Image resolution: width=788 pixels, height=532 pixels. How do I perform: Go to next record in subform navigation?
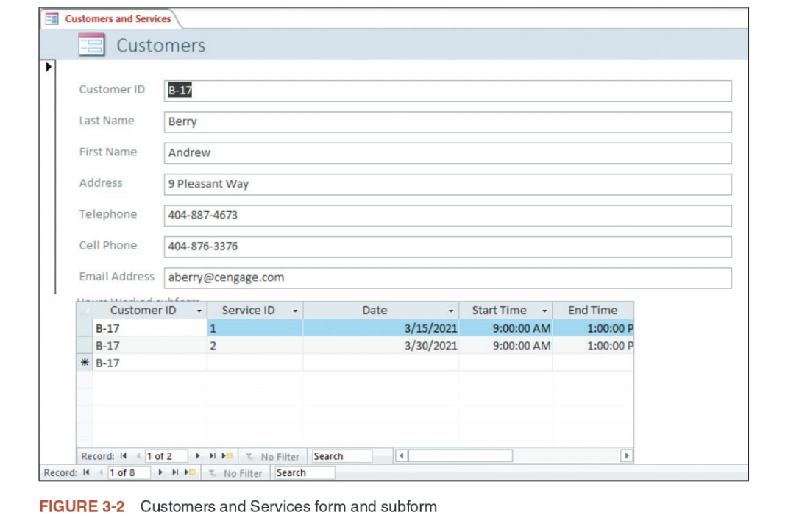click(x=197, y=456)
